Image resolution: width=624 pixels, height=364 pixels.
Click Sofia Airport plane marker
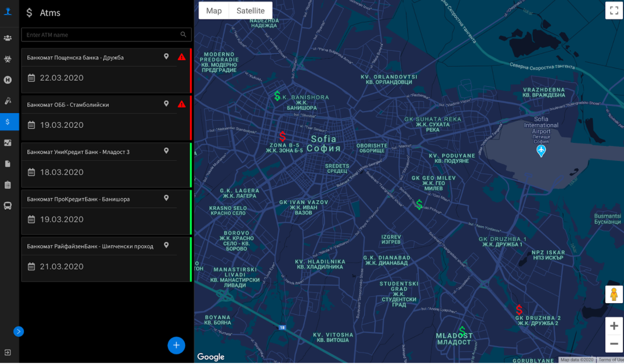tap(541, 151)
